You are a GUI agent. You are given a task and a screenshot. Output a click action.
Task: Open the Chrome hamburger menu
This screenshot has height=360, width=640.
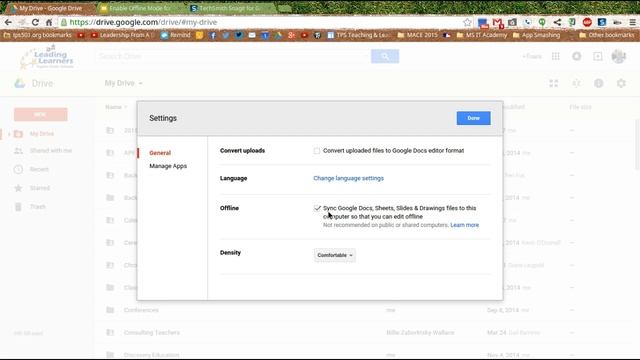pyautogui.click(x=632, y=22)
